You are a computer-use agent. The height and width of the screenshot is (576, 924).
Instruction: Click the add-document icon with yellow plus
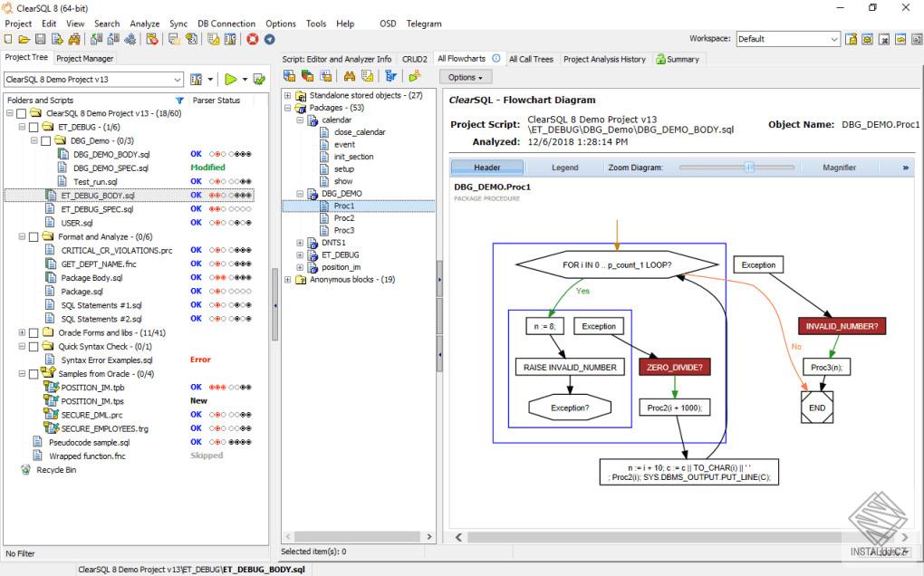[57, 40]
